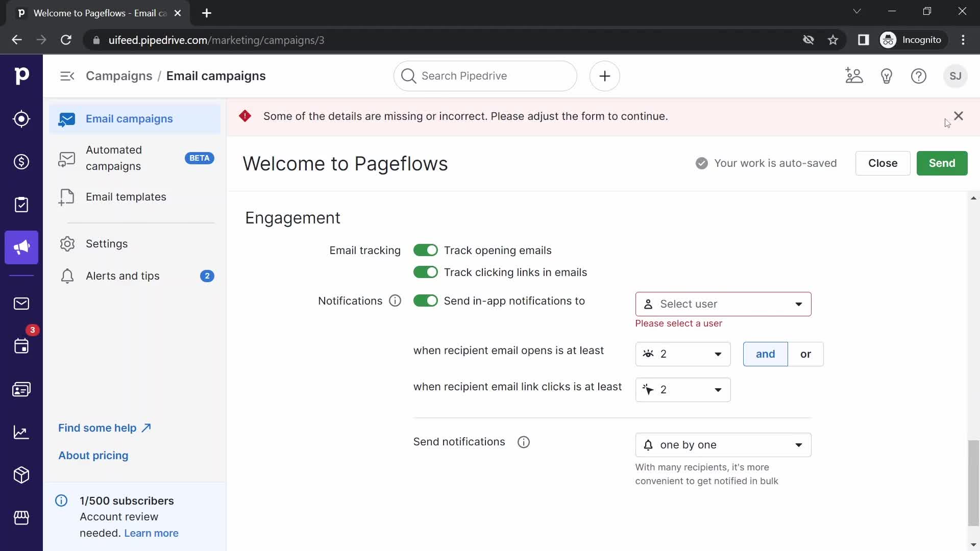Click the Automated campaigns sidebar icon
The width and height of the screenshot is (980, 551).
click(66, 158)
